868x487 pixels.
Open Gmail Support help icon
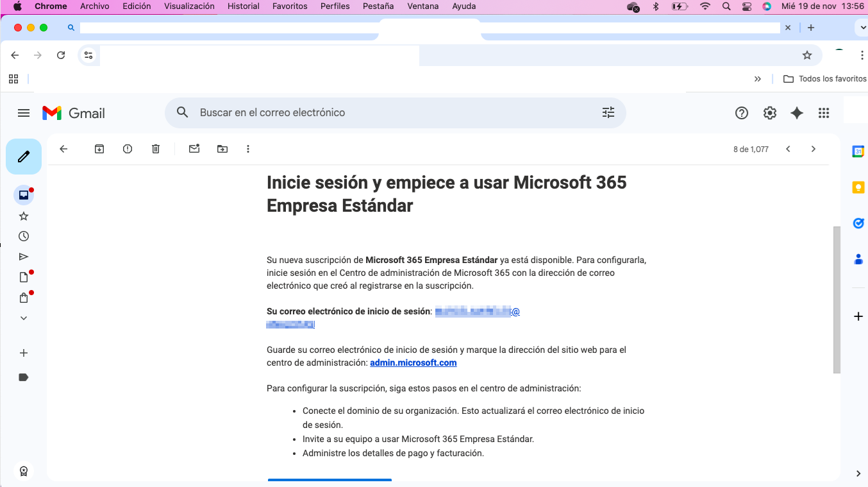click(x=742, y=113)
